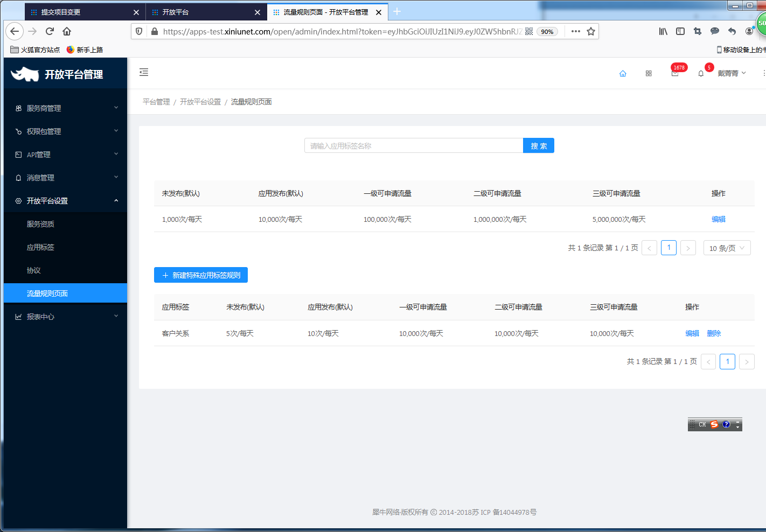Image resolution: width=766 pixels, height=532 pixels.
Task: Click the 90% zoom indicator
Action: point(547,32)
